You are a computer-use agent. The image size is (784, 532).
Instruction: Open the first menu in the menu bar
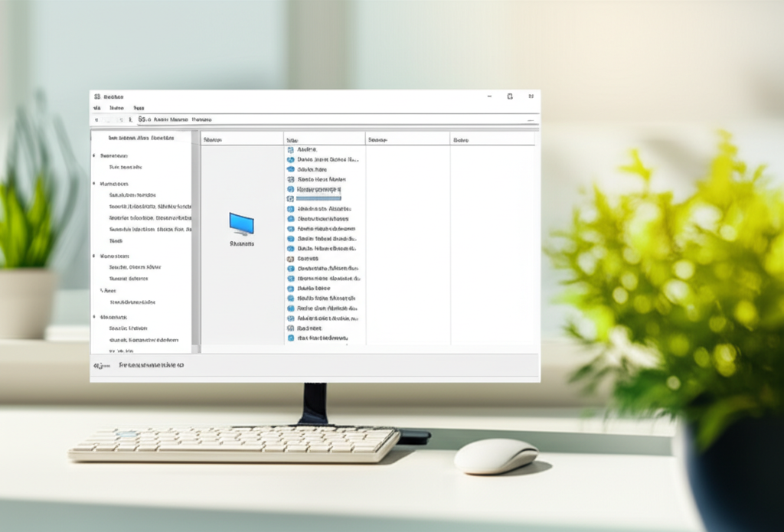96,109
